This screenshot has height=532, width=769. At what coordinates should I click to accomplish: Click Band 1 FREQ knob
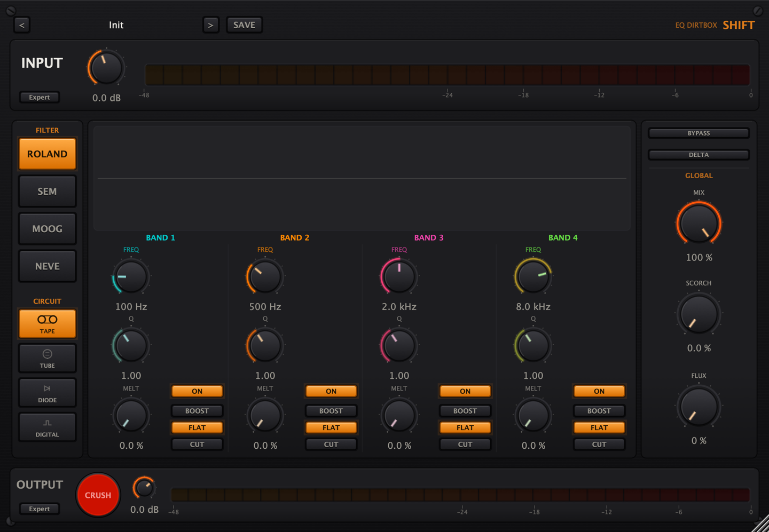point(131,276)
